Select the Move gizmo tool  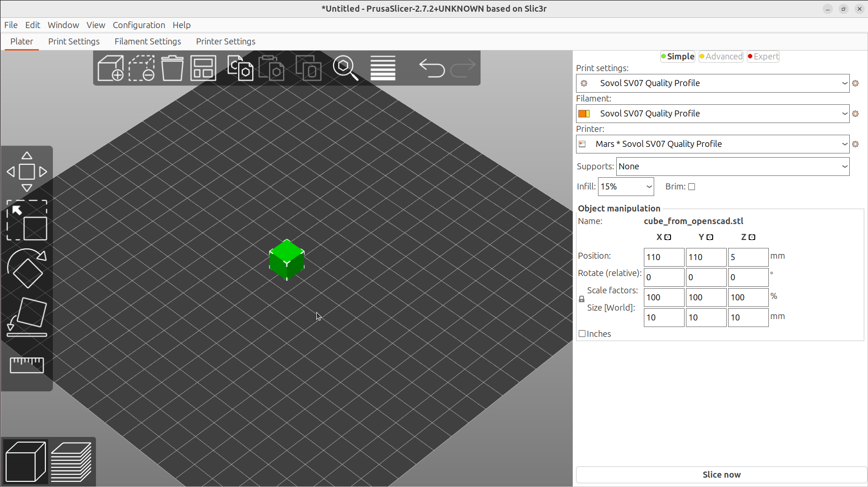pyautogui.click(x=27, y=172)
